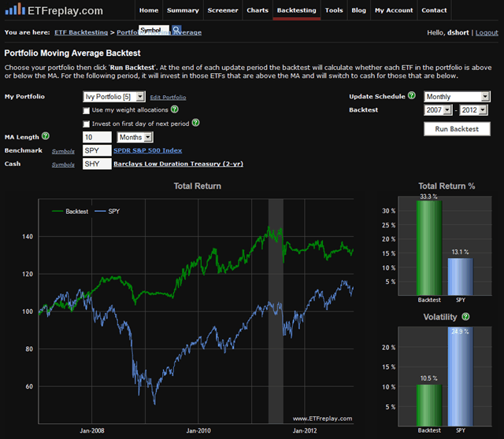Click the Volatility help icon
The width and height of the screenshot is (504, 439).
(465, 316)
